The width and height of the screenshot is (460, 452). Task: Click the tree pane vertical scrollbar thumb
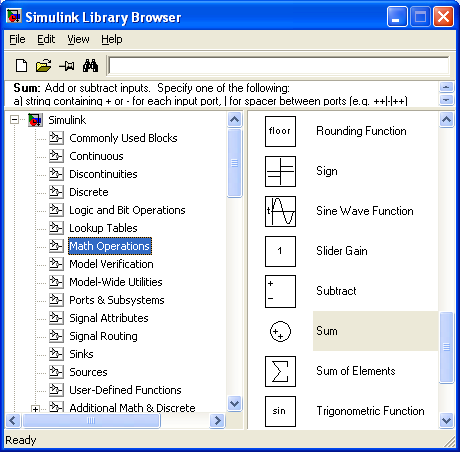(235, 163)
